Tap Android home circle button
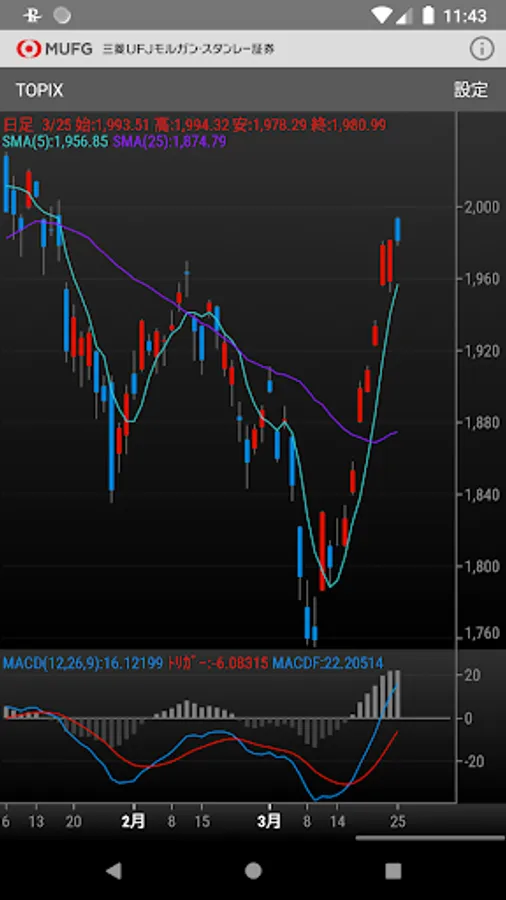The image size is (506, 900). tap(253, 871)
